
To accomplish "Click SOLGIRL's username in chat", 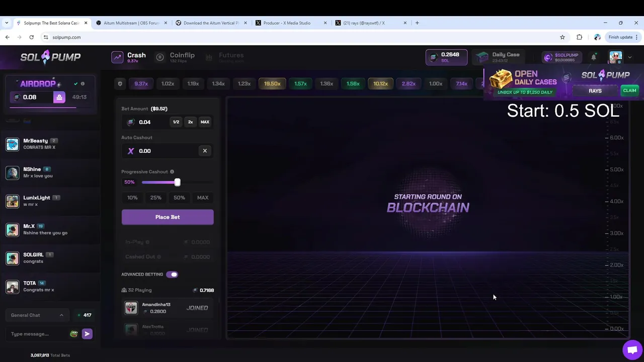I will click(33, 254).
